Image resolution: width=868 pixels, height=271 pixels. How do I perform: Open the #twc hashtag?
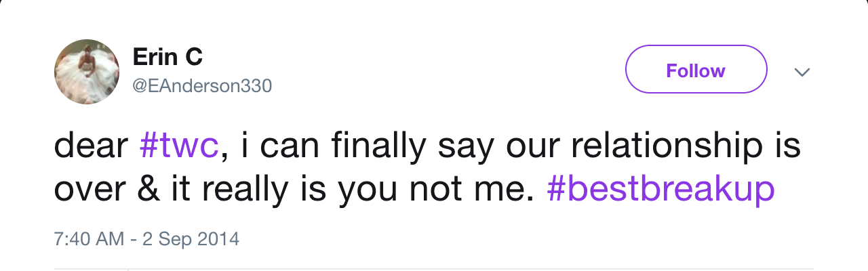click(179, 146)
